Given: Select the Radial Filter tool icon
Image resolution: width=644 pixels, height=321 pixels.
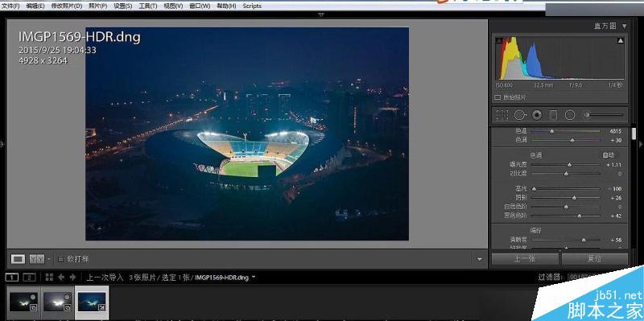Looking at the screenshot, I should pos(570,115).
